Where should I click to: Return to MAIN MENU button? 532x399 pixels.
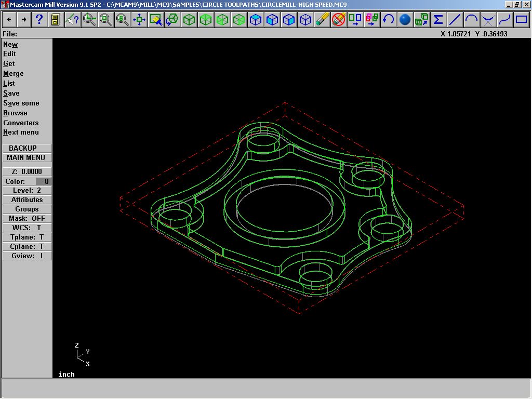click(27, 157)
